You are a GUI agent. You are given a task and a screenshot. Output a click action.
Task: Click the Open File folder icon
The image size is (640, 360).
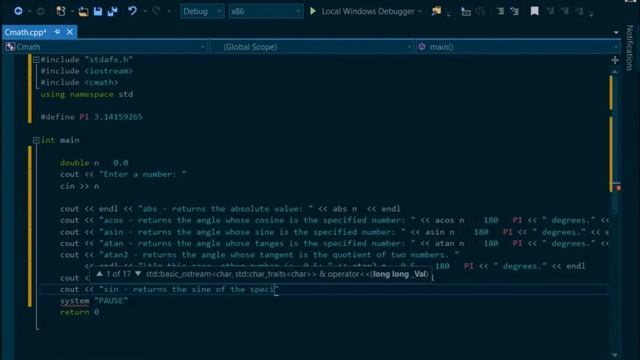[x=83, y=11]
